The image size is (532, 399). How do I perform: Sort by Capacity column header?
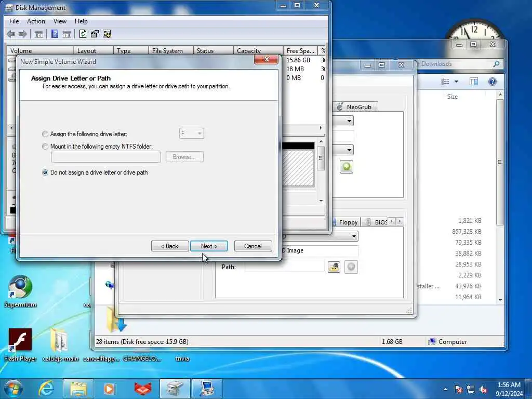coord(258,50)
